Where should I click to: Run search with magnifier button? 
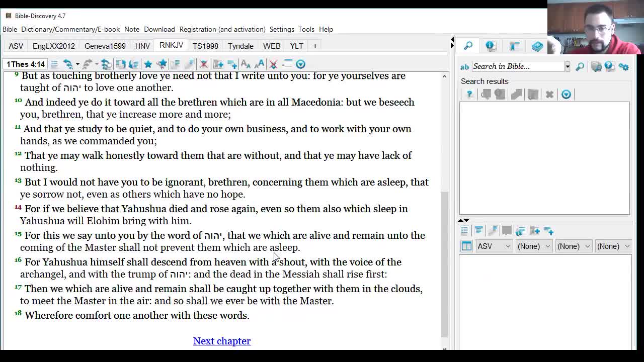coord(580,66)
